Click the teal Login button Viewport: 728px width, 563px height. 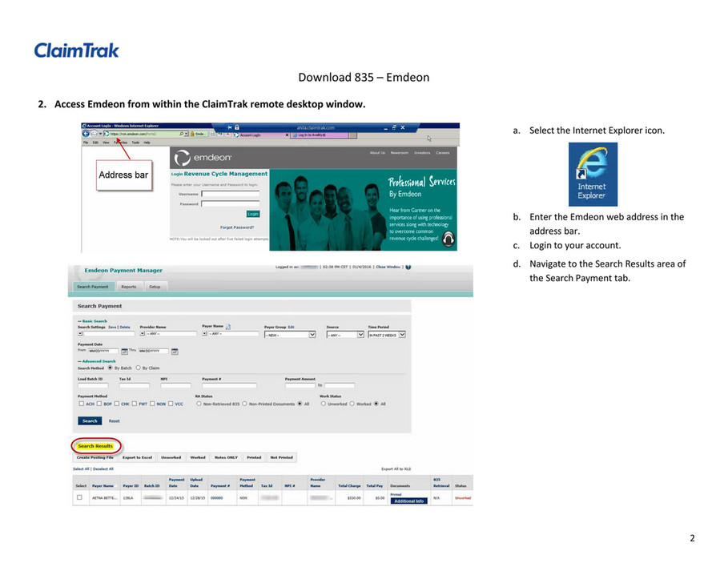pyautogui.click(x=253, y=214)
